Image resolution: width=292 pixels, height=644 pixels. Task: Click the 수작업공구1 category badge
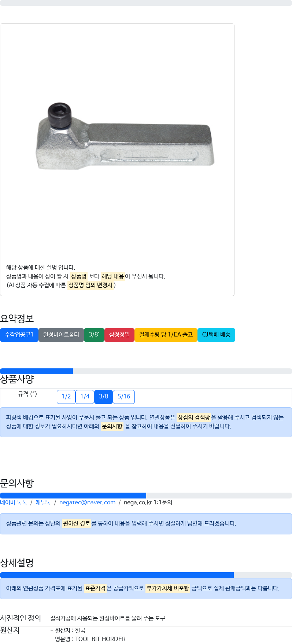click(x=19, y=335)
